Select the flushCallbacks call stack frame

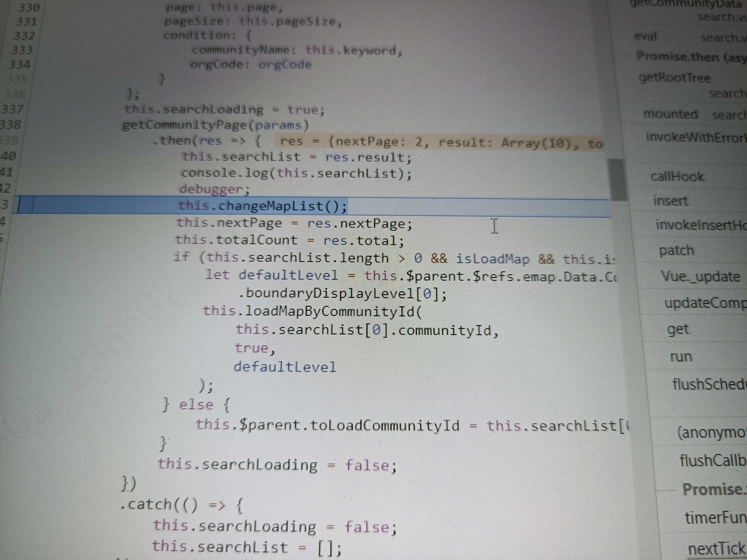pos(713,460)
